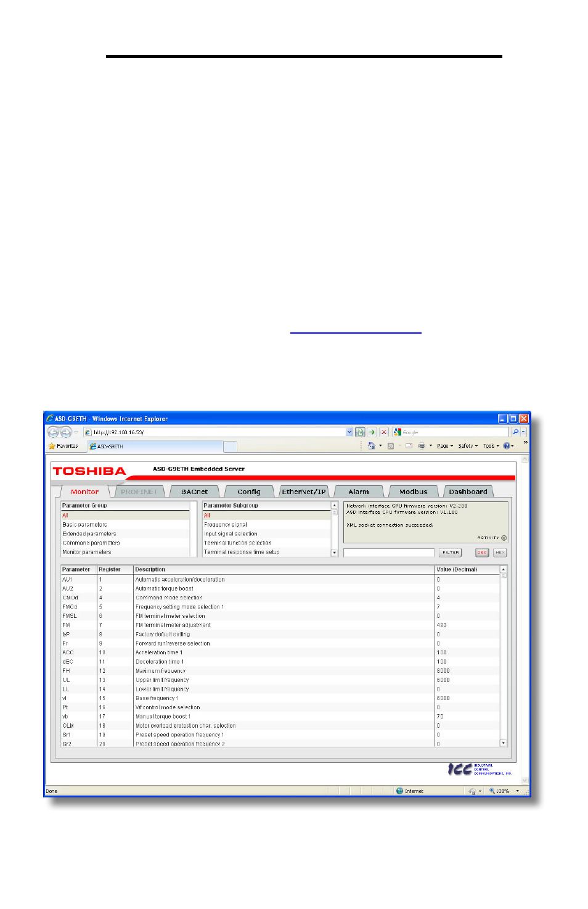
Task: Open the Print options dropdown arrow
Action: (x=430, y=446)
